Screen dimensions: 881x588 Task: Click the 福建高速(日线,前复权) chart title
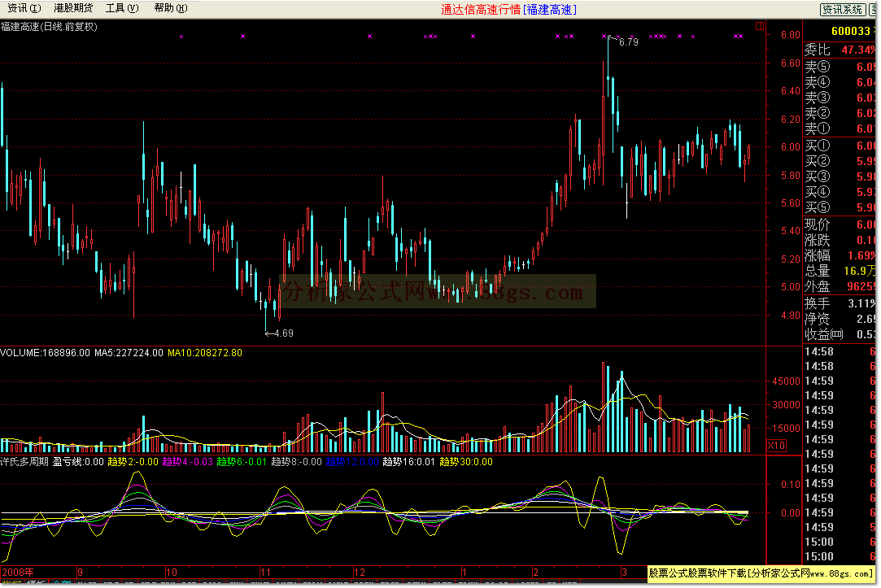(49, 26)
